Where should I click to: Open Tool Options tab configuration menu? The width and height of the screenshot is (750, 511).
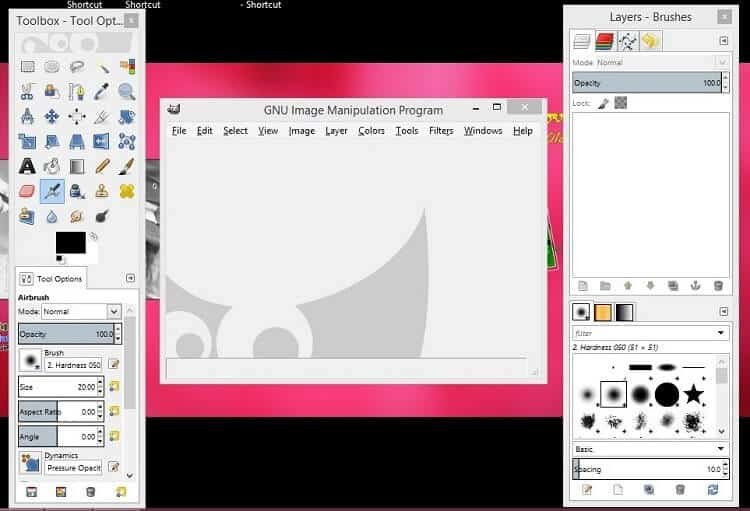click(130, 278)
